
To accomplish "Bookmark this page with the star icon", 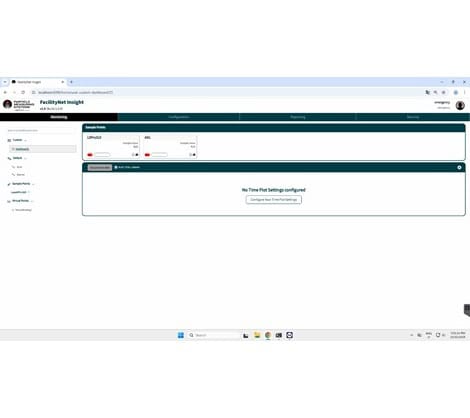I will [443, 92].
